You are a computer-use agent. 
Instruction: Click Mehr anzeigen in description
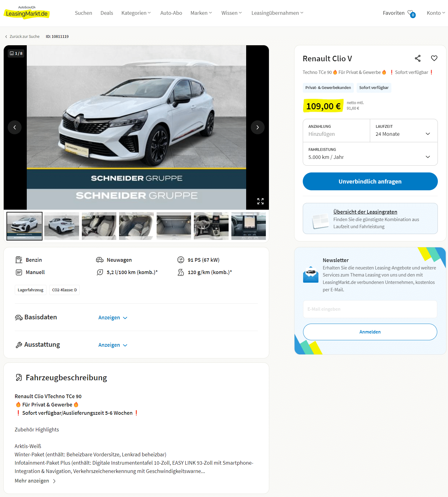point(35,481)
